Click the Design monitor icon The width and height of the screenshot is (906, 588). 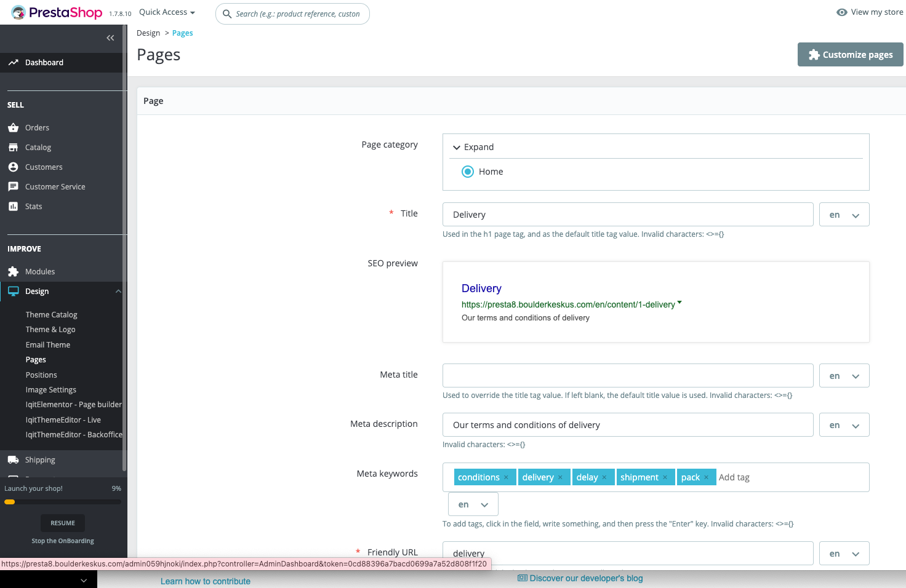[13, 291]
